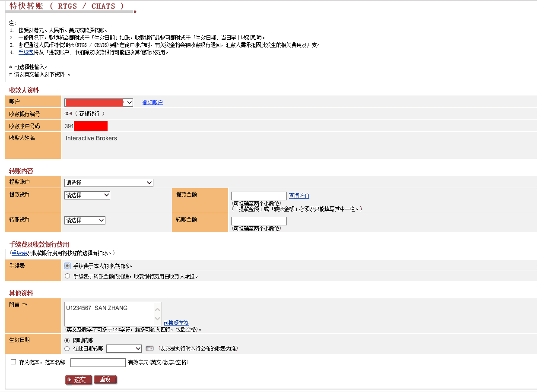This screenshot has width=537, height=392.
Task: Open 手续费 link under fee section heading
Action: pos(19,253)
